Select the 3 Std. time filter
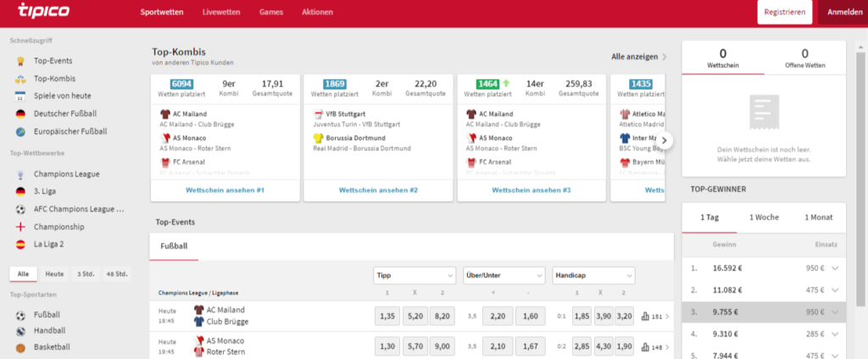Viewport: 868px width, 359px height. click(x=86, y=273)
